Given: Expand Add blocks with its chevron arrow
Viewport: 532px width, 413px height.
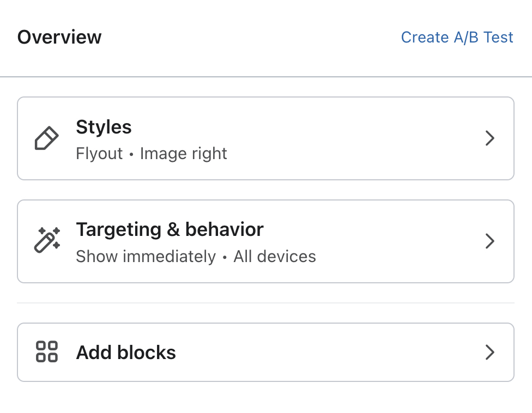Looking at the screenshot, I should coord(489,352).
